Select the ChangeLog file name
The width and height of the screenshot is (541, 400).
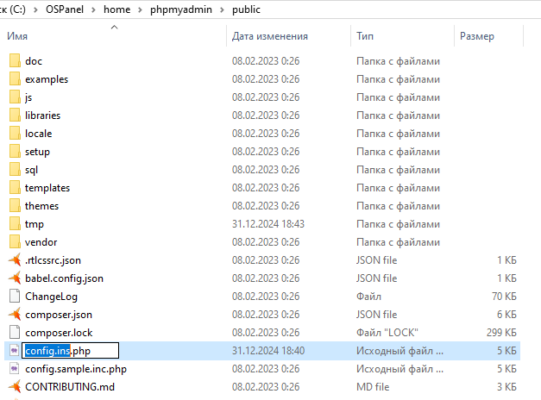51,296
